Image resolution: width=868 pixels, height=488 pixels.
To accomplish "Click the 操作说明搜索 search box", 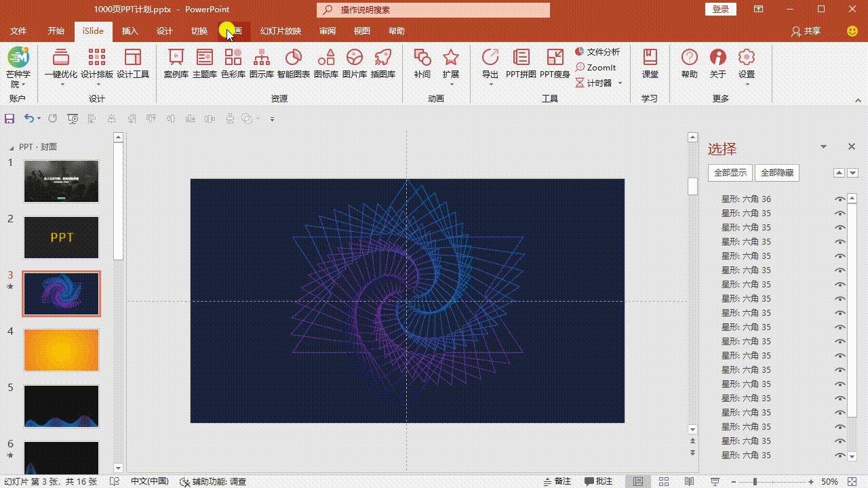I will pyautogui.click(x=433, y=10).
